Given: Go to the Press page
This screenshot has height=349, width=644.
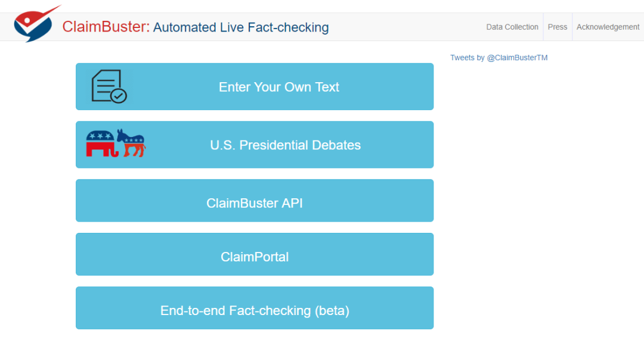Looking at the screenshot, I should coord(558,27).
